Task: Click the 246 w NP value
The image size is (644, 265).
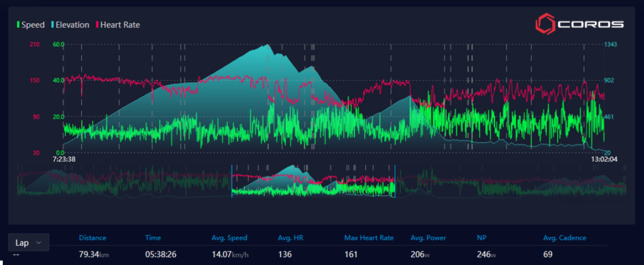Action: (x=486, y=254)
